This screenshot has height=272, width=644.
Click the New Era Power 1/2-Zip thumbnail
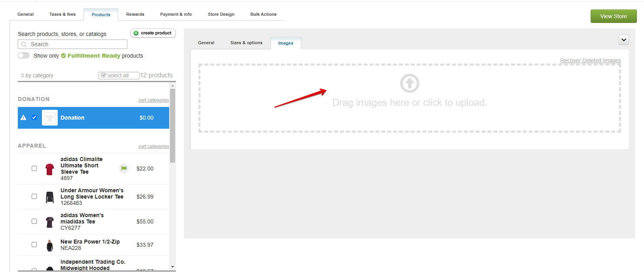click(x=50, y=245)
